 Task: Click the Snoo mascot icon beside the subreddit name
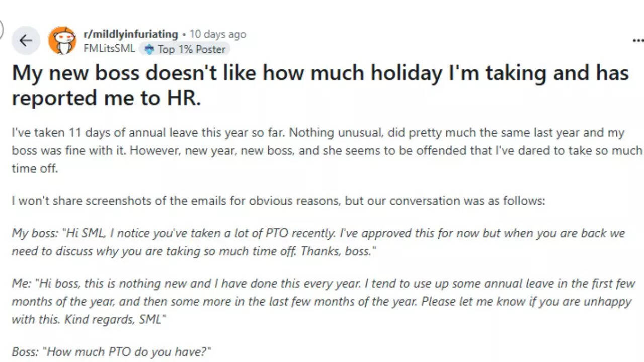[63, 40]
